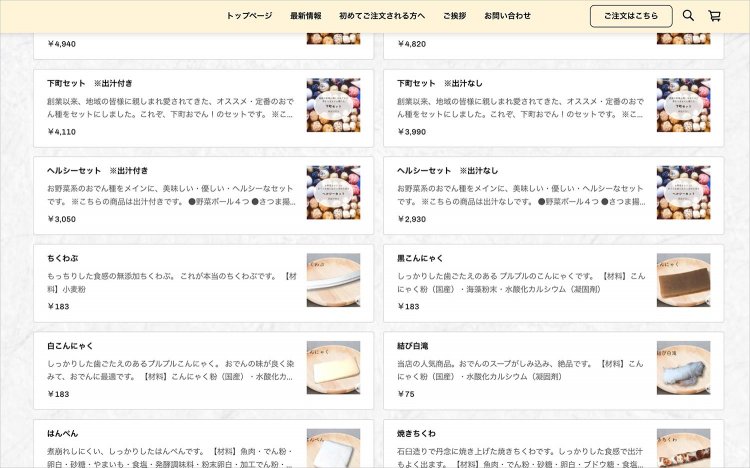Open the ちくわぶ product title
The height and width of the screenshot is (468, 750).
(x=63, y=258)
